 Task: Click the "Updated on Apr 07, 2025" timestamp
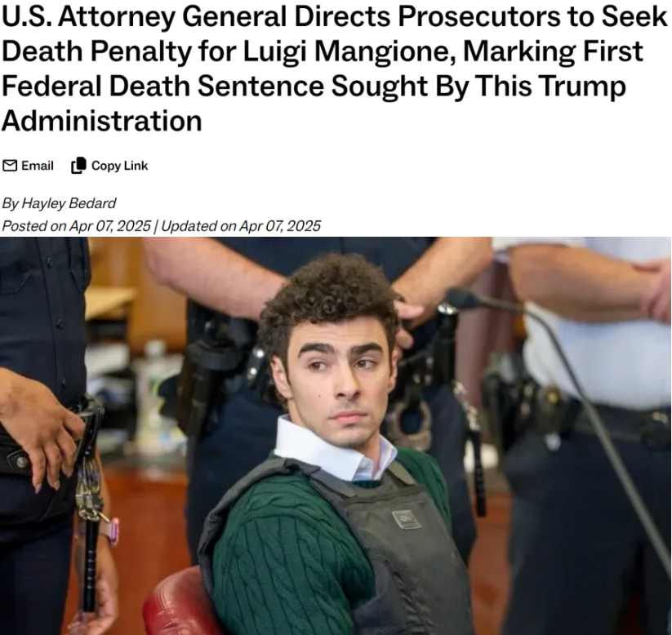click(x=240, y=226)
